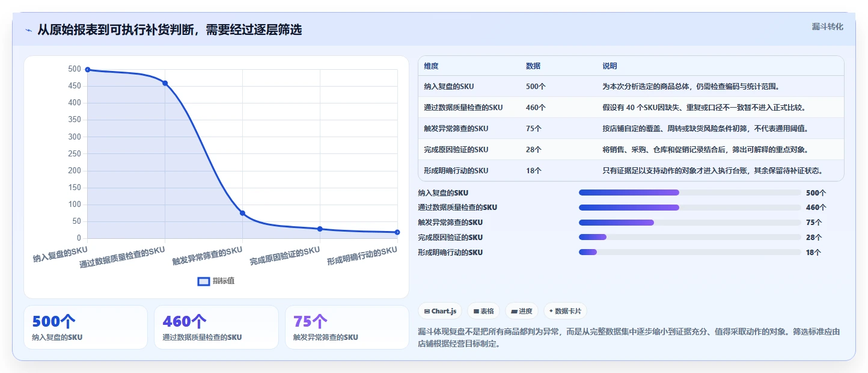This screenshot has height=373, width=868.
Task: Click the chart point for 完成原因验证的SKU
Action: (320, 229)
